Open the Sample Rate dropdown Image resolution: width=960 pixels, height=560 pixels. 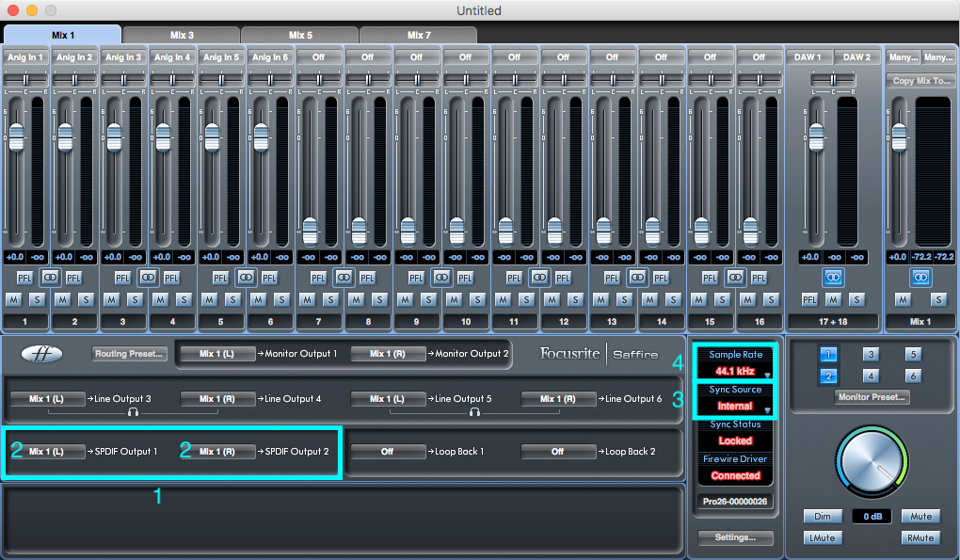tap(734, 371)
